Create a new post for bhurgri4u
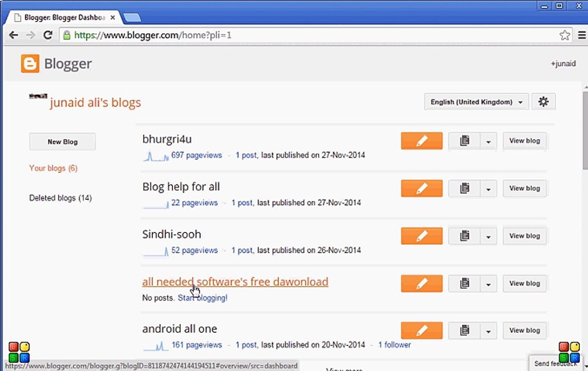Image resolution: width=588 pixels, height=371 pixels. pyautogui.click(x=421, y=141)
